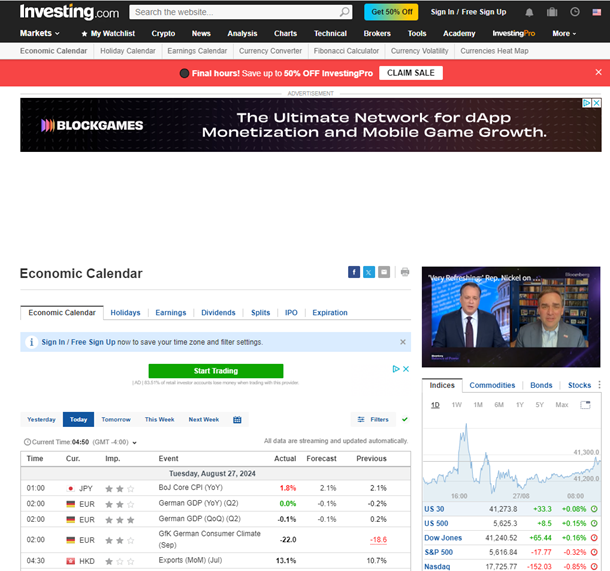The height and width of the screenshot is (571, 610).
Task: Open the Currency Converter submenu link
Action: pyautogui.click(x=270, y=51)
